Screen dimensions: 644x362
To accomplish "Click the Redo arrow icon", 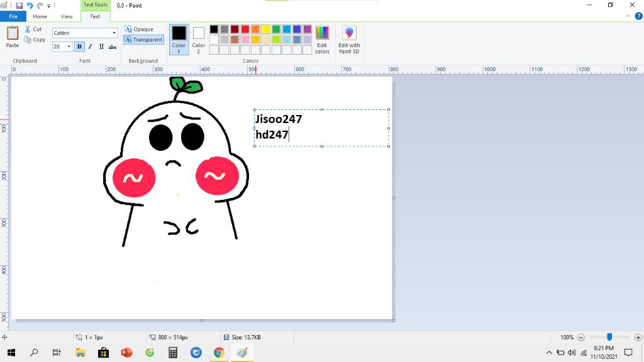I will click(x=40, y=6).
